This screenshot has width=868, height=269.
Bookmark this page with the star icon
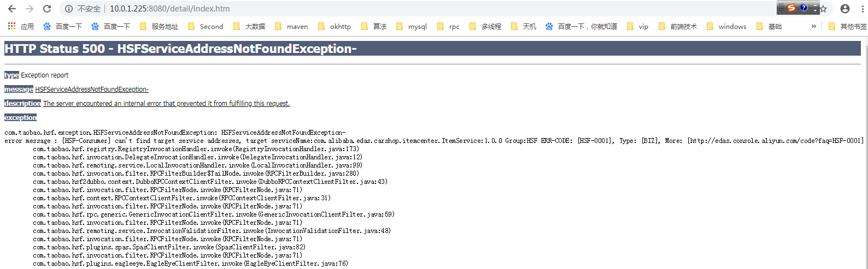823,9
